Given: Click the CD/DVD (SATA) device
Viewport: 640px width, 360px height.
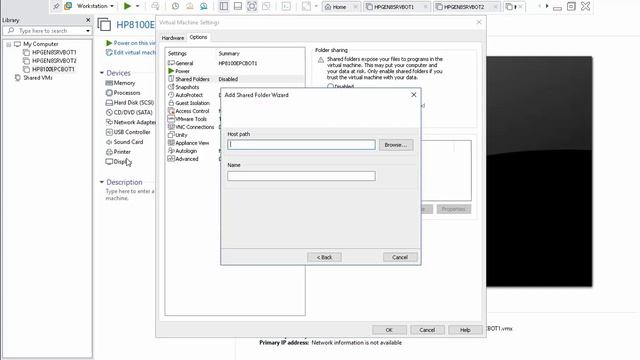Looking at the screenshot, I should coord(129,112).
